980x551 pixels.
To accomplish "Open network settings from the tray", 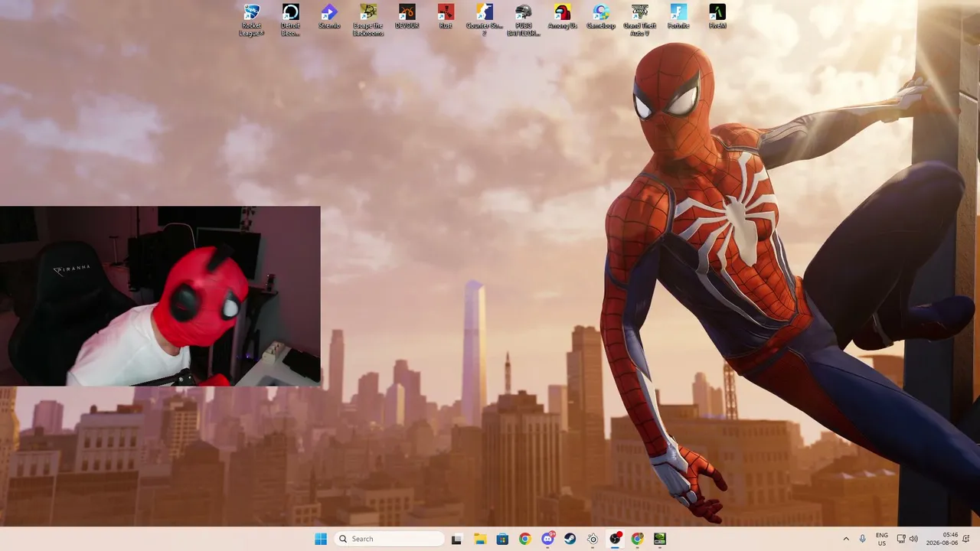I will tap(901, 539).
